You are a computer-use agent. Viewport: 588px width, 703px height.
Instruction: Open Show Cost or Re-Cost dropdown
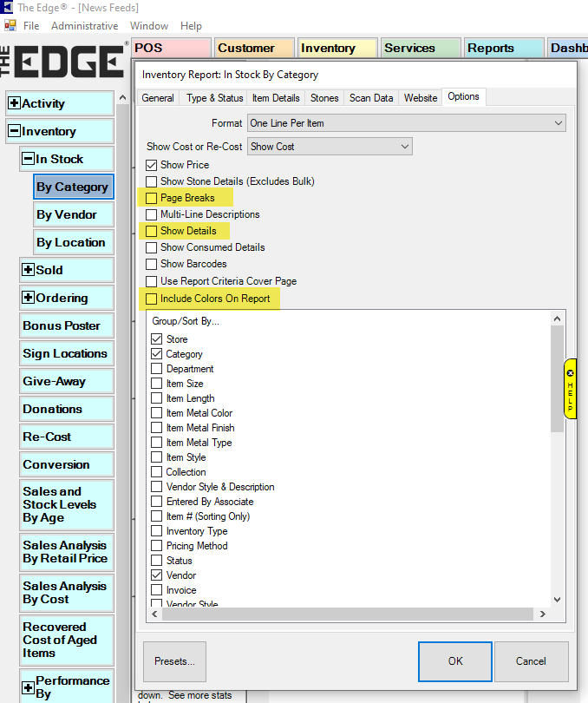(330, 147)
